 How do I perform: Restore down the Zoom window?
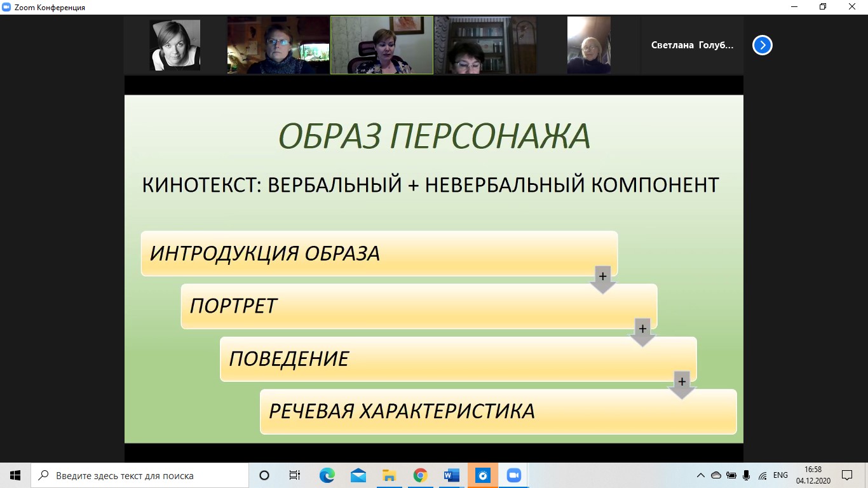click(x=823, y=7)
